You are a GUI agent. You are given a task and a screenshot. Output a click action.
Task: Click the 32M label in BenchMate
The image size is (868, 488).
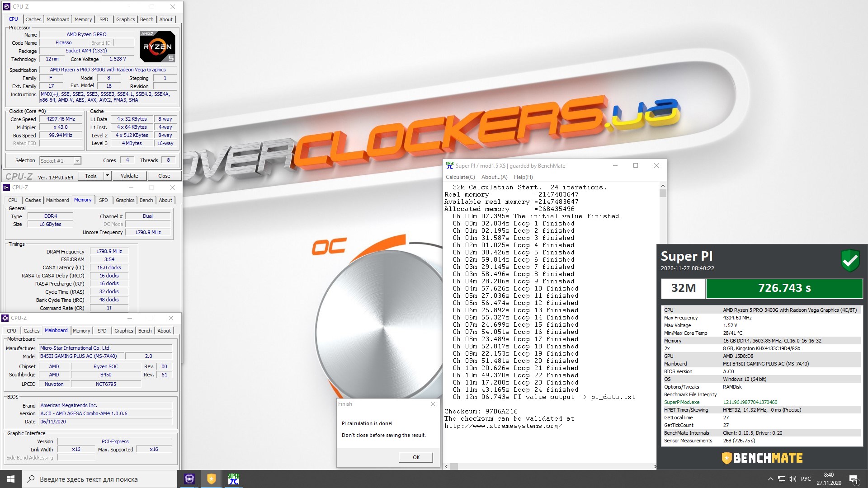pyautogui.click(x=683, y=288)
